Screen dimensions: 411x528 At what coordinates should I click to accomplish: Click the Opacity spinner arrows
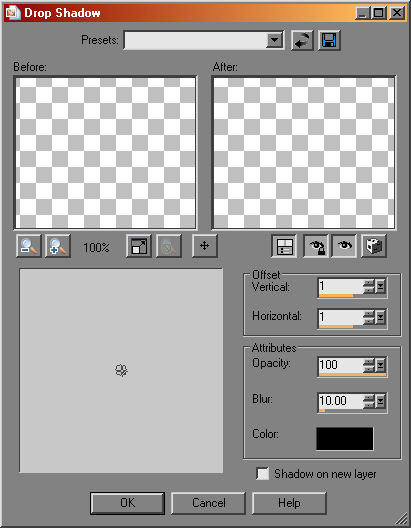[370, 365]
